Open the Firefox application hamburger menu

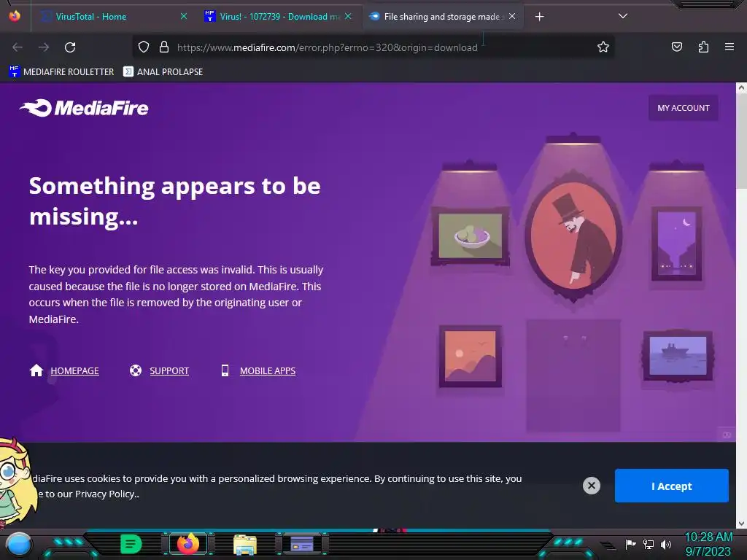tap(729, 47)
